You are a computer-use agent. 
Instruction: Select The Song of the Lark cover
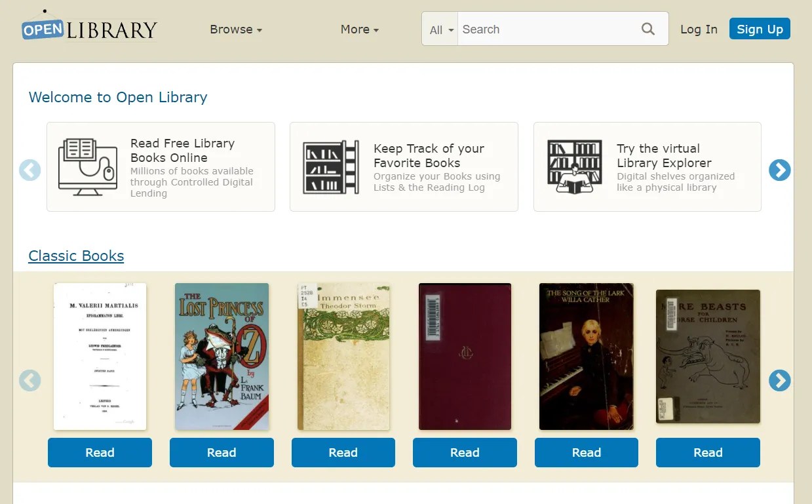pos(587,357)
